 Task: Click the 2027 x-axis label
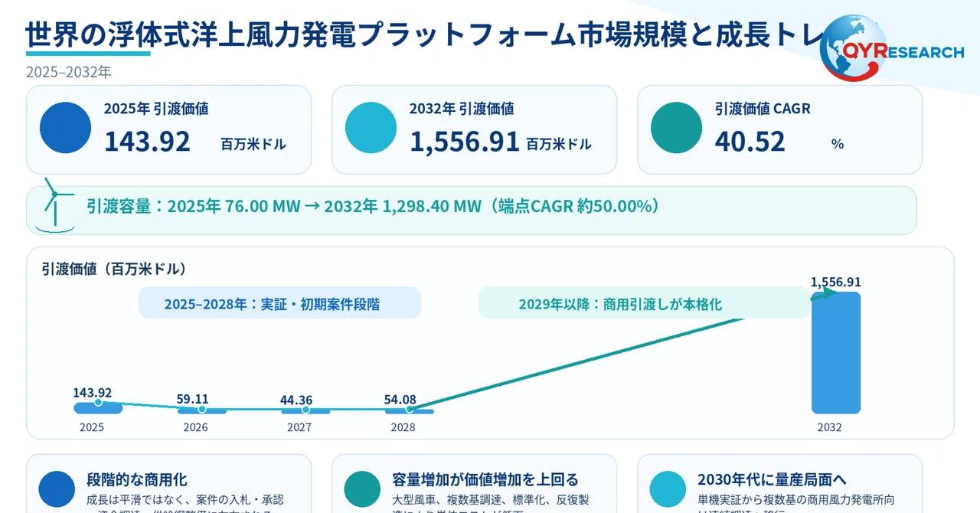(299, 428)
